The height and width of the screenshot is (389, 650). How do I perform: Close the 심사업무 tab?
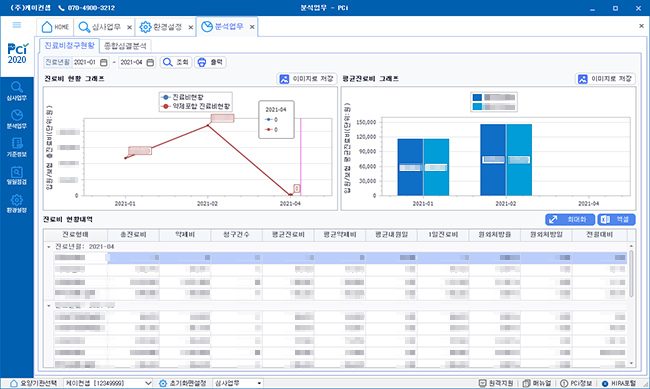129,27
